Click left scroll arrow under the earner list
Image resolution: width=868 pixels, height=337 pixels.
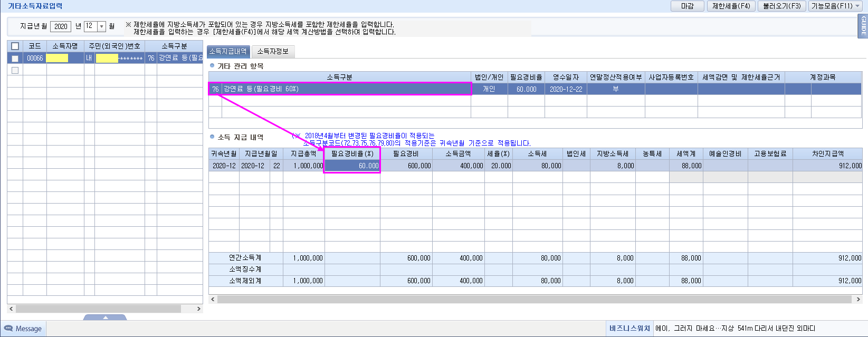[12, 309]
